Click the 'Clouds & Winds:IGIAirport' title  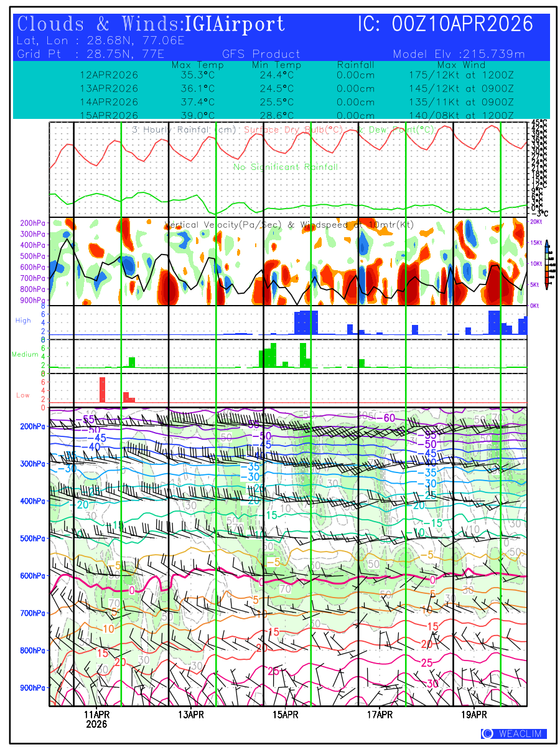tap(151, 24)
